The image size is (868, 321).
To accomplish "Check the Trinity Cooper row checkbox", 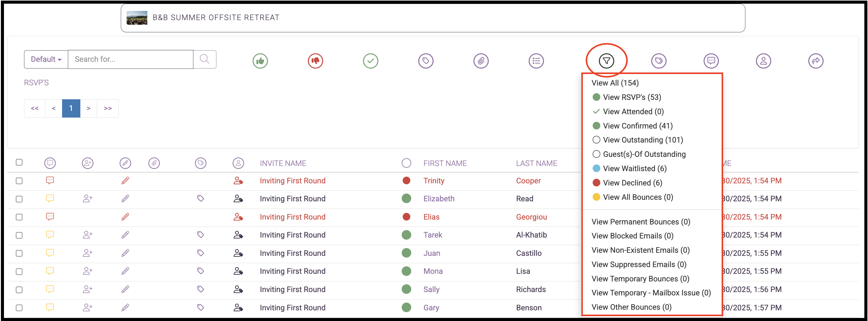I will [19, 181].
